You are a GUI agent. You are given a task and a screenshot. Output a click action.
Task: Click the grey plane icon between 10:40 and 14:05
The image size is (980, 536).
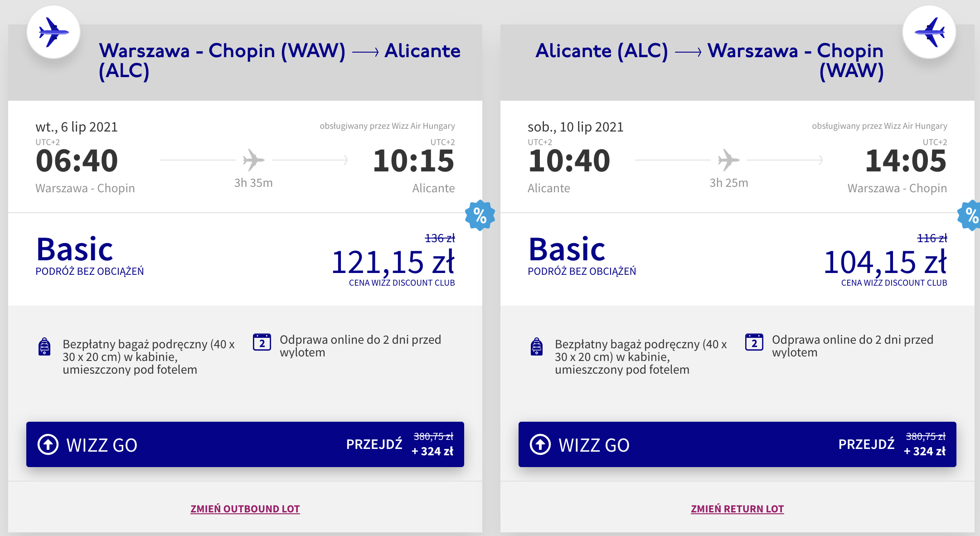click(728, 160)
